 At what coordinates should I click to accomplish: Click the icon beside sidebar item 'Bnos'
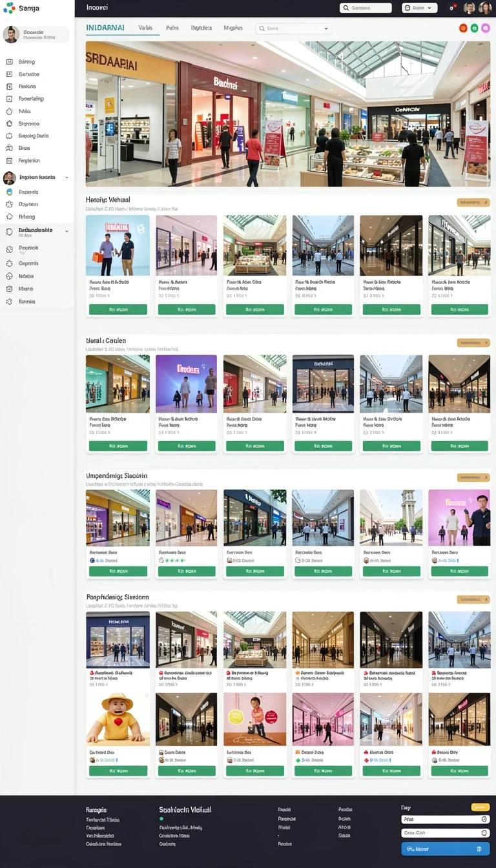(x=9, y=148)
